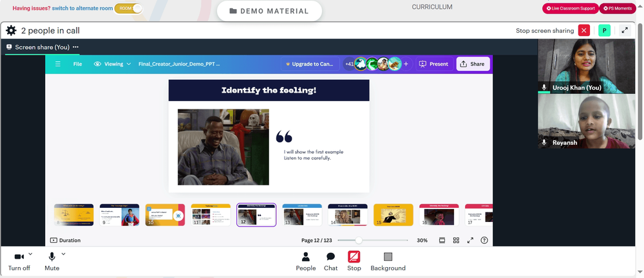Turn off the camera
Viewport: 644px width, 278px height.
[19, 261]
